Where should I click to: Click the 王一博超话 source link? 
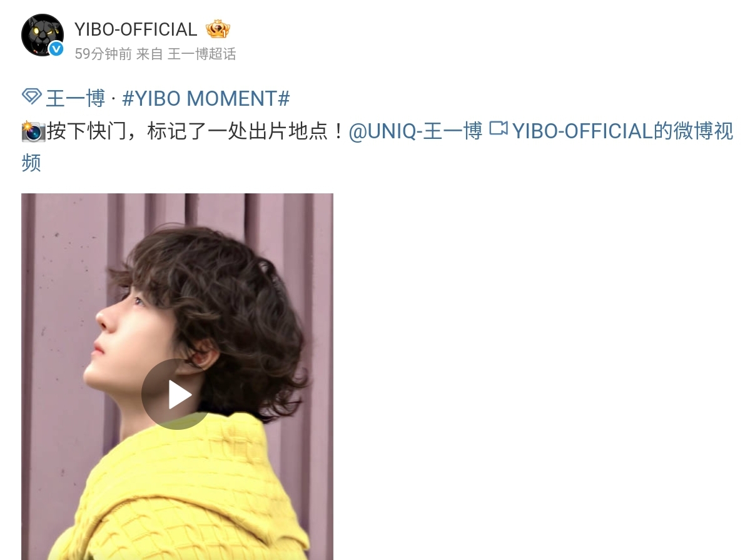(x=201, y=54)
